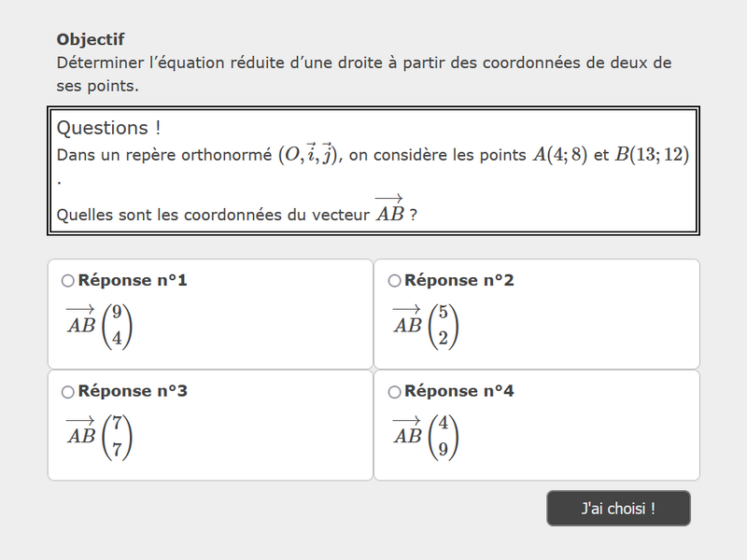Viewport: 747px width, 560px height.
Task: Click the "Réponse n°3" label text
Action: click(133, 391)
